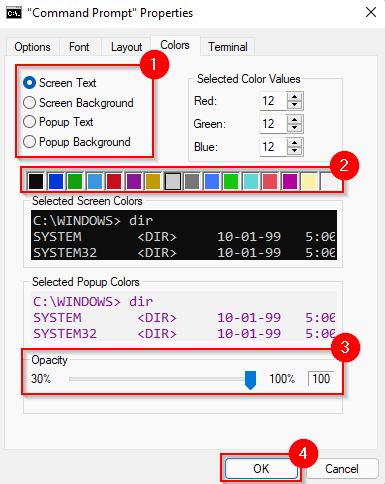Switch to the Options tab
This screenshot has height=484, width=385.
pyautogui.click(x=32, y=47)
